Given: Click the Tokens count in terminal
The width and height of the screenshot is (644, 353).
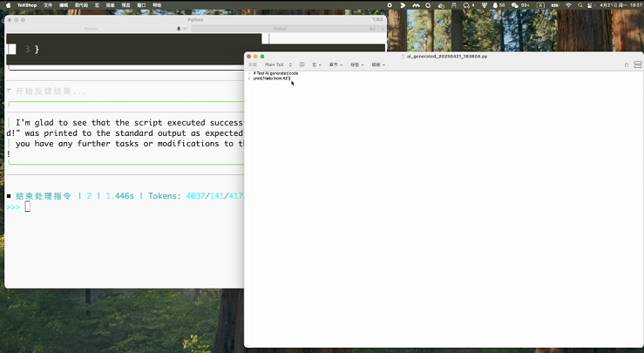Looking at the screenshot, I should pos(195,196).
